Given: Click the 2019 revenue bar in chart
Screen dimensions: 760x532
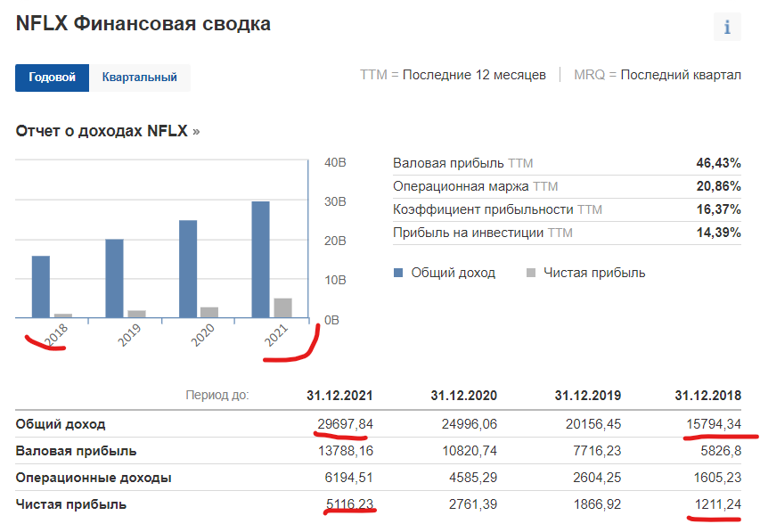Looking at the screenshot, I should pos(114,278).
